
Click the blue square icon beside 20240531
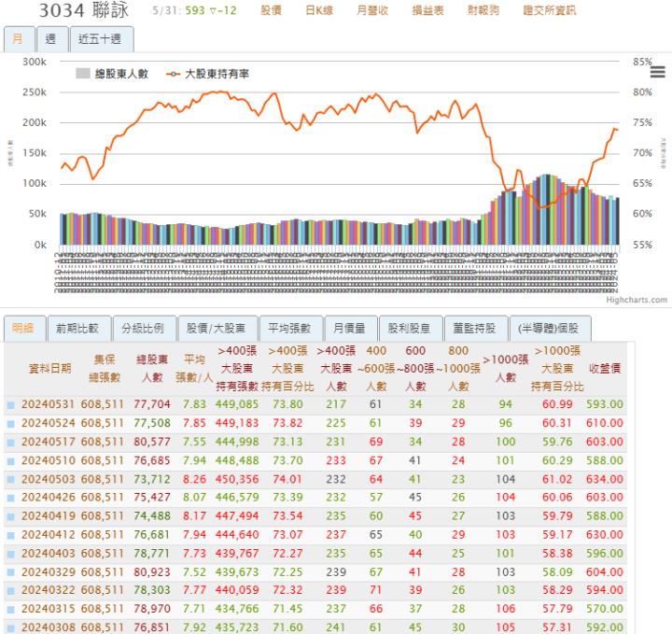(11, 405)
